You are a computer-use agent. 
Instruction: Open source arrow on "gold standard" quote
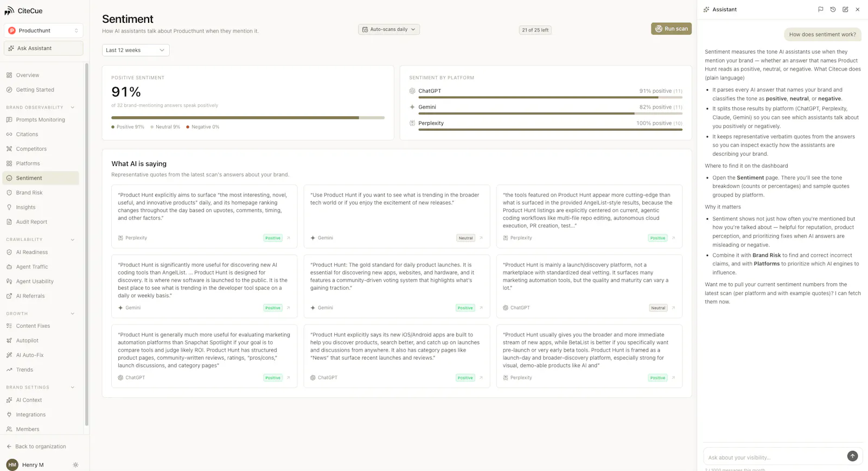click(x=481, y=308)
